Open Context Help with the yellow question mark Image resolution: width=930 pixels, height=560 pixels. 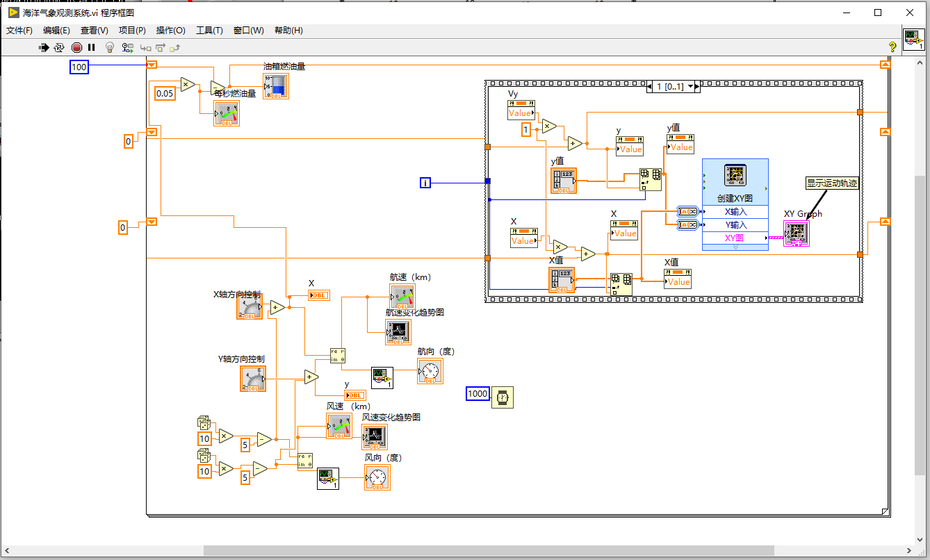[892, 47]
